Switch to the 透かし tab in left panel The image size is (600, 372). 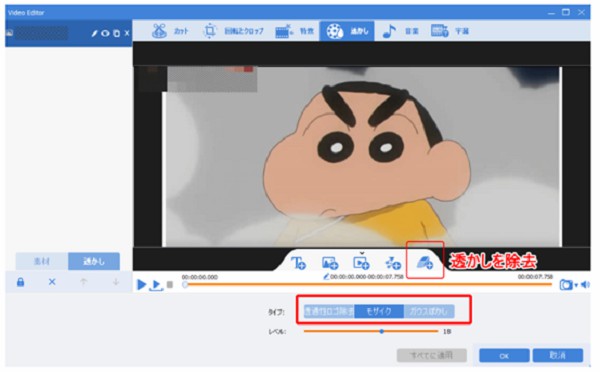pos(94,261)
